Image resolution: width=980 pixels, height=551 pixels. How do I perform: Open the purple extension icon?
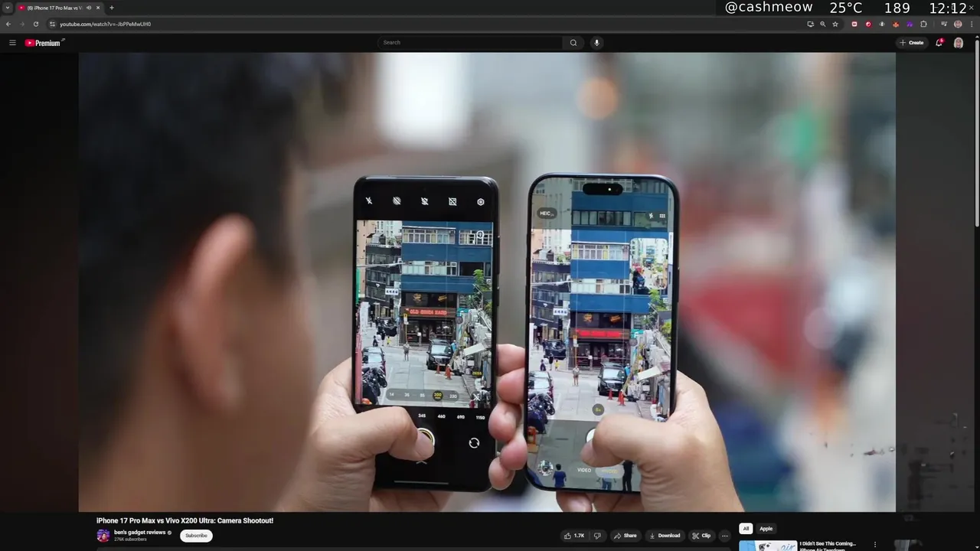910,24
